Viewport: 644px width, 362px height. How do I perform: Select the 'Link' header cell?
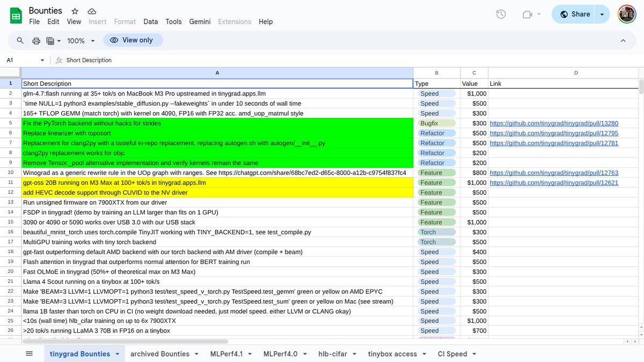(x=563, y=84)
